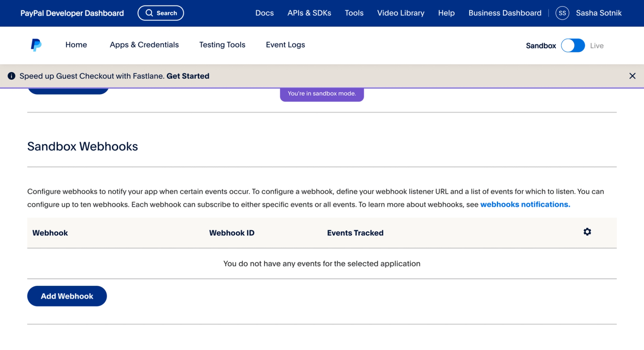Open the Video Library link

click(401, 13)
